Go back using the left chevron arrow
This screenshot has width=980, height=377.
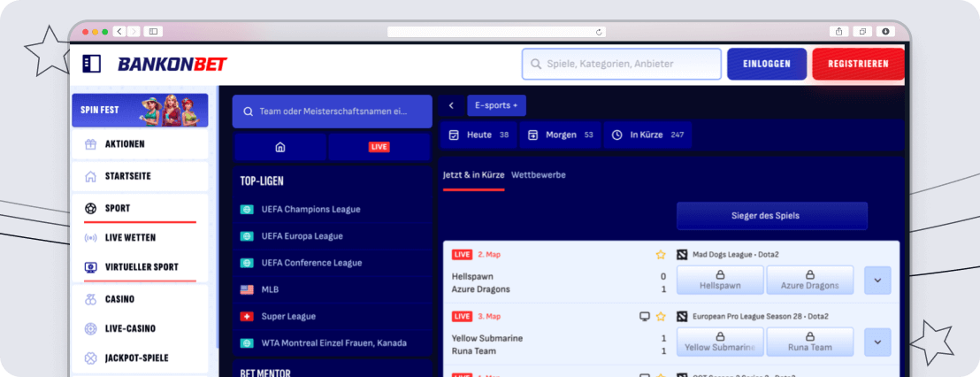point(451,105)
